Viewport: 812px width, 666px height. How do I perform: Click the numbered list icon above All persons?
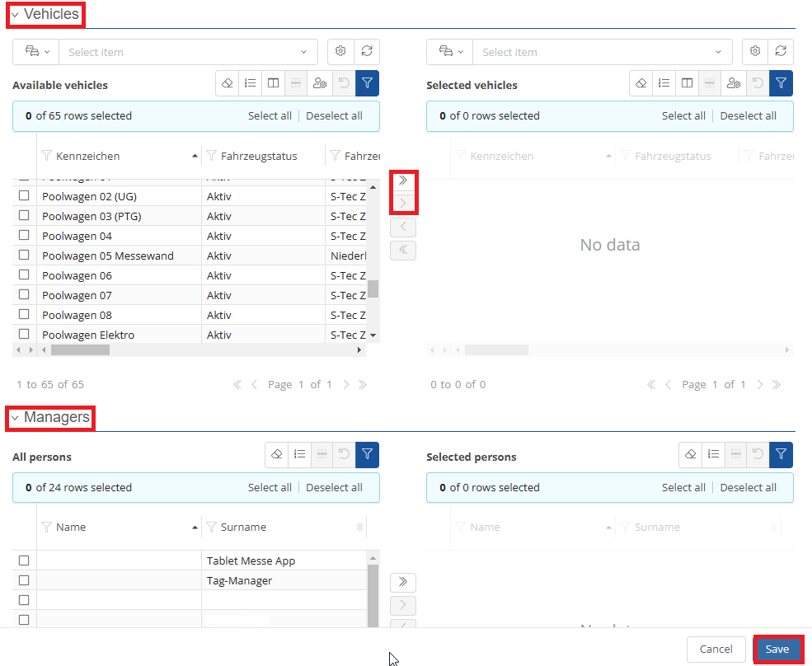[x=300, y=454]
